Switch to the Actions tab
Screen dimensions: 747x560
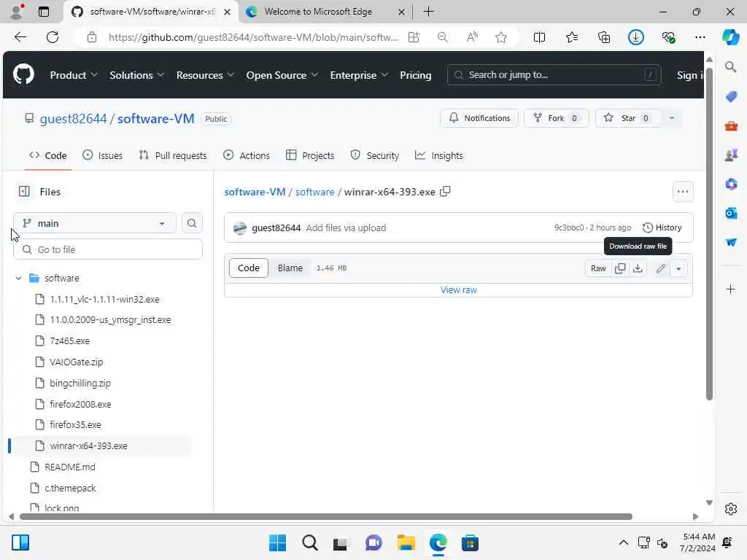click(247, 155)
